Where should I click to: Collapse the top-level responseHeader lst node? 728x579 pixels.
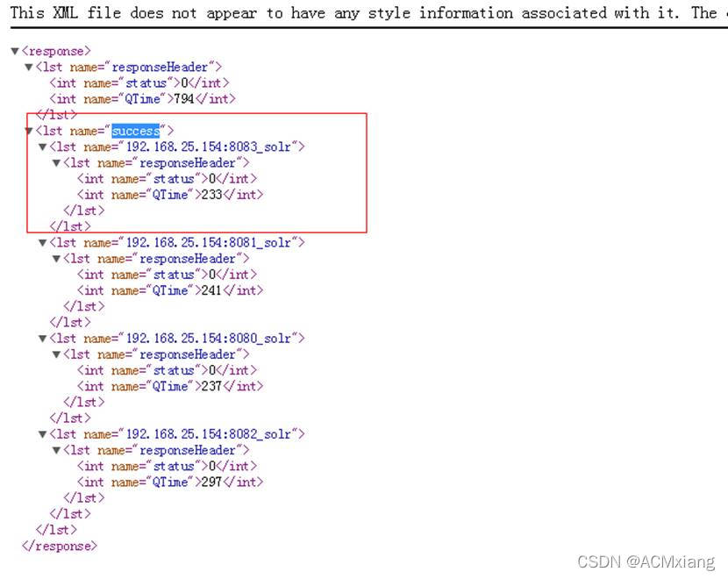click(29, 68)
